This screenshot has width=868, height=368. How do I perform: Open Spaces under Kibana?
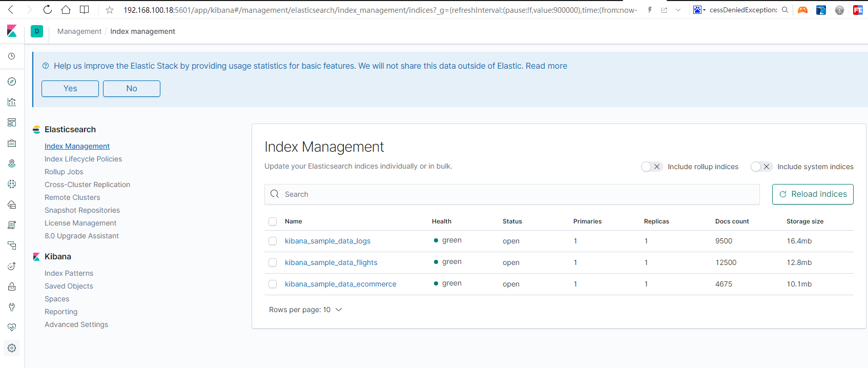tap(57, 299)
